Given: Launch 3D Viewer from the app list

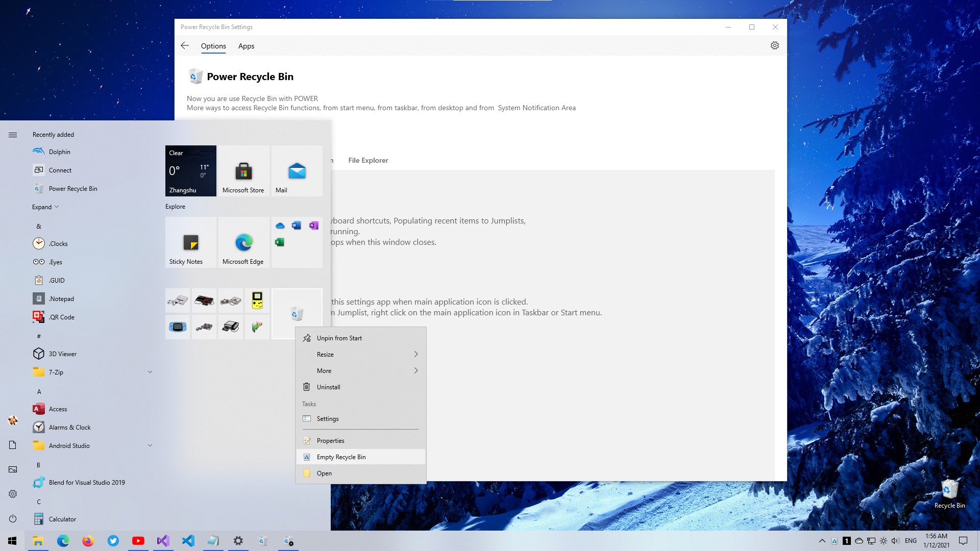Looking at the screenshot, I should (x=92, y=354).
